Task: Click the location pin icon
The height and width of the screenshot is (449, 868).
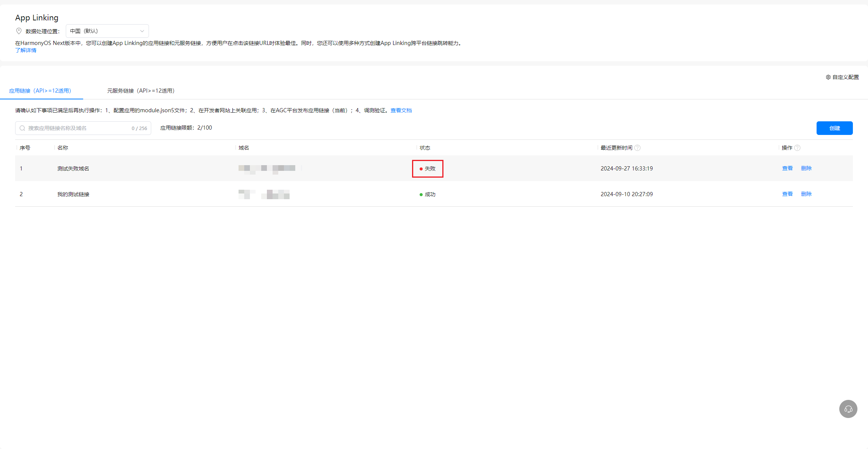Action: [x=19, y=31]
